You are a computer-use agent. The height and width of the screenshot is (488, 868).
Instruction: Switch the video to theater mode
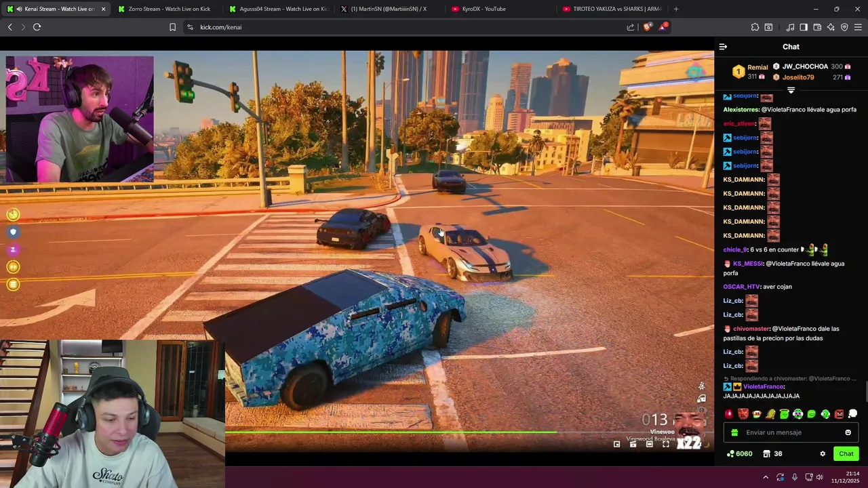pyautogui.click(x=649, y=444)
